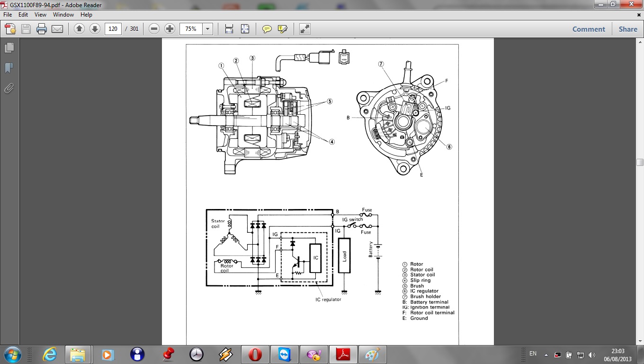Print the document with the printer icon
644x364 pixels.
pyautogui.click(x=42, y=29)
